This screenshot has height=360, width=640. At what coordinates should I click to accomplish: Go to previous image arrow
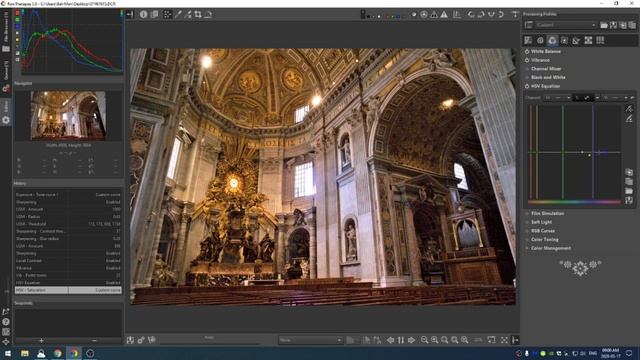[x=391, y=340]
